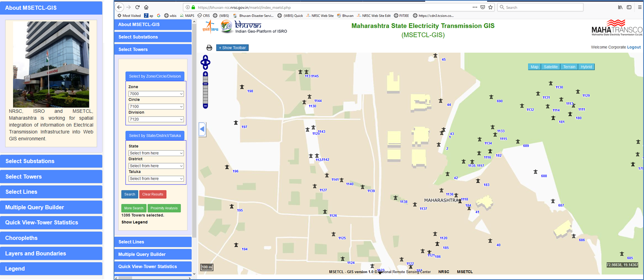Click the map zoom level slider bar
The width and height of the screenshot is (644, 280).
click(x=205, y=90)
